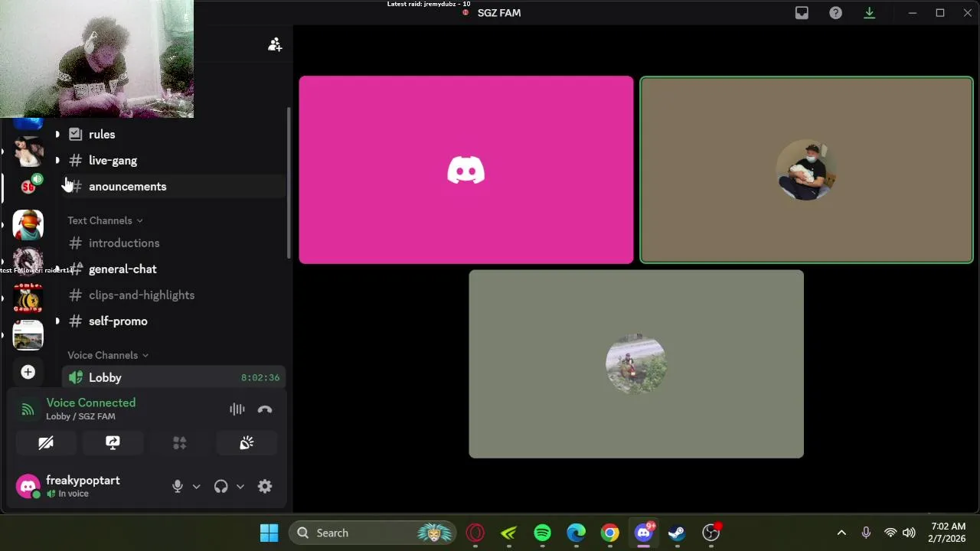Open Discord Help question mark icon
The image size is (980, 551).
[x=835, y=13]
